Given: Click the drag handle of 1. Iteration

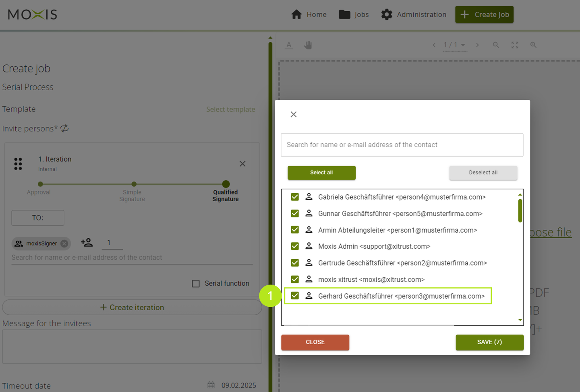Looking at the screenshot, I should coord(18,164).
